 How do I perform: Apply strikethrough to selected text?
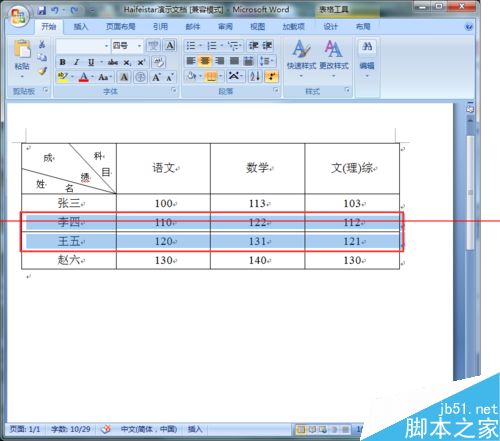[x=113, y=62]
